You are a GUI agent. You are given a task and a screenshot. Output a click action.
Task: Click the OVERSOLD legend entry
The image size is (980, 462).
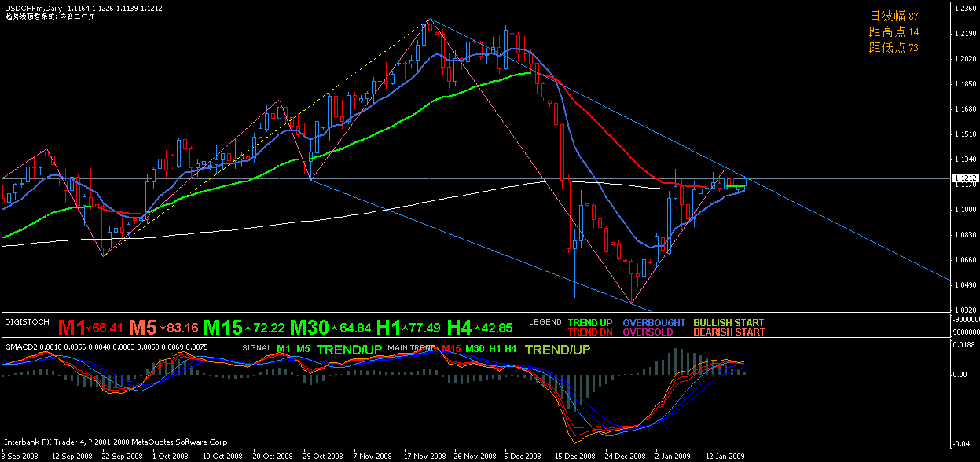(646, 332)
